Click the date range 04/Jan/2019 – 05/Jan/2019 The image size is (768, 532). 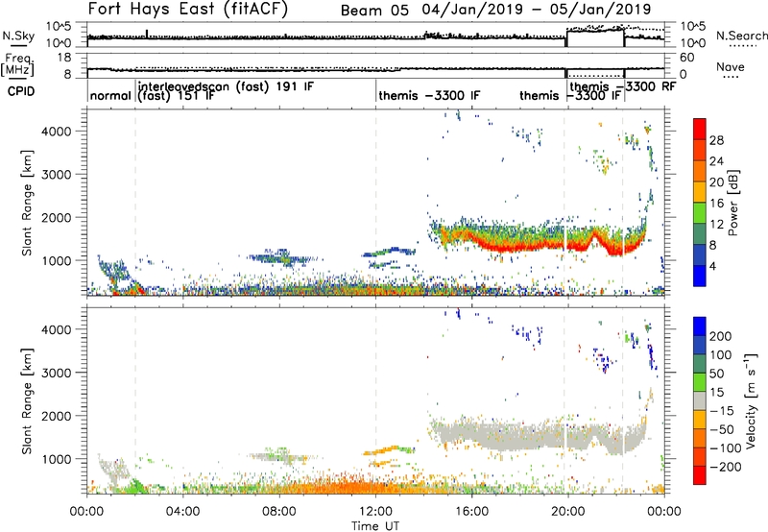(537, 10)
